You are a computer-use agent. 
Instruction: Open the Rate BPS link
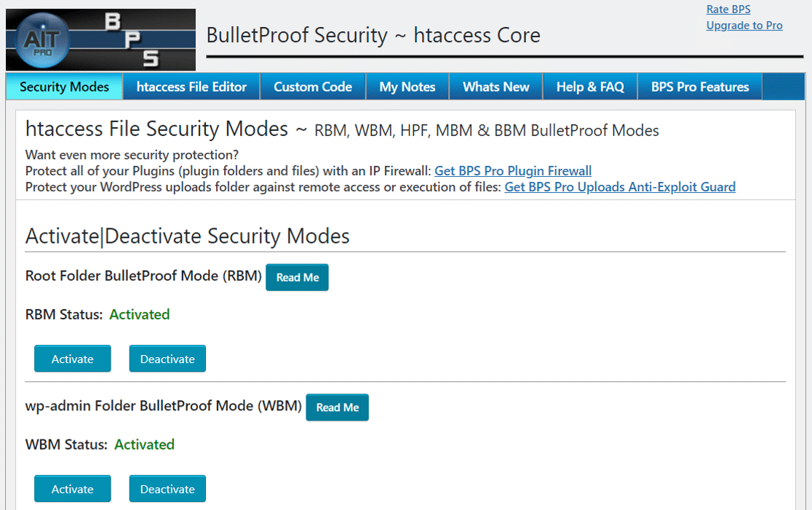pos(728,9)
